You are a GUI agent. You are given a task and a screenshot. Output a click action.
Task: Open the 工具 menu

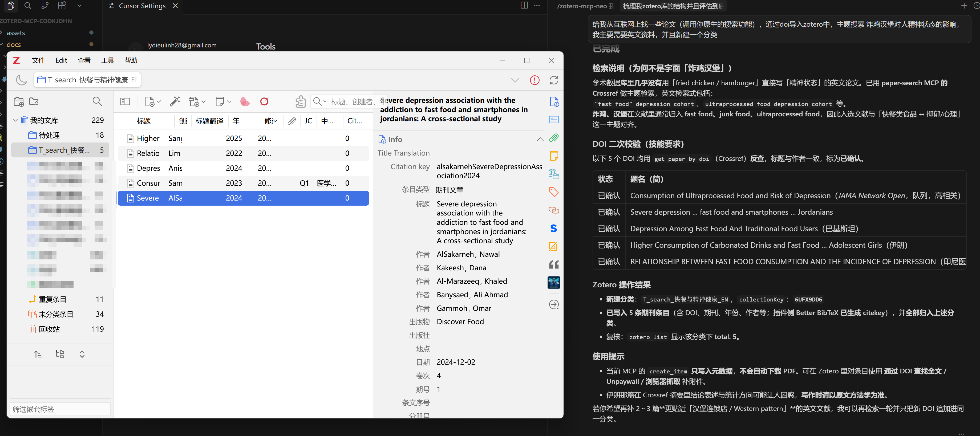[108, 60]
